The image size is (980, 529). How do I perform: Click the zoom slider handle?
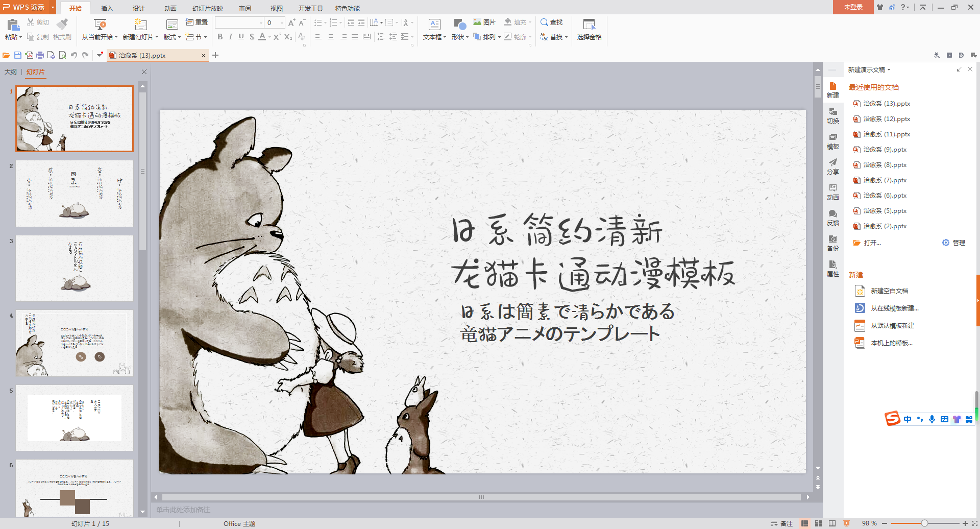[924, 523]
